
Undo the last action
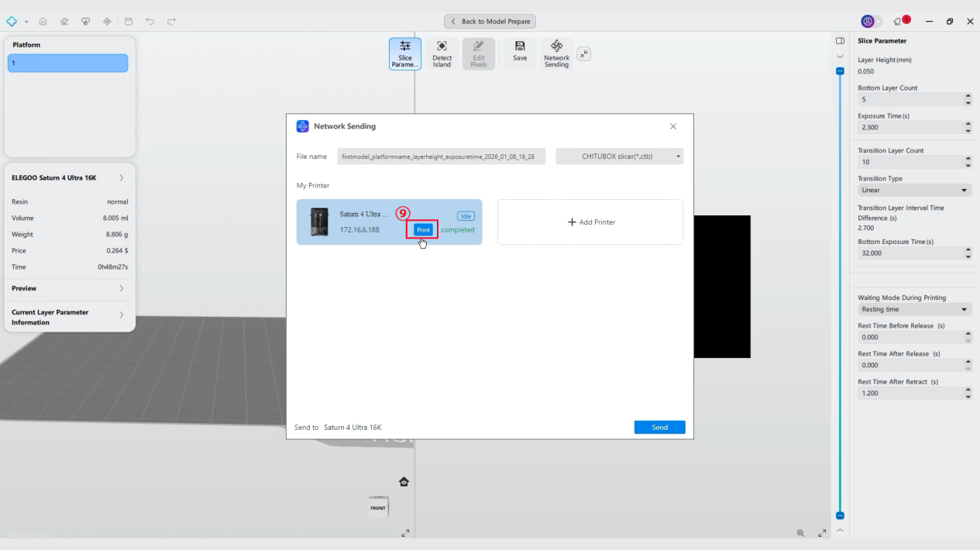click(x=148, y=22)
